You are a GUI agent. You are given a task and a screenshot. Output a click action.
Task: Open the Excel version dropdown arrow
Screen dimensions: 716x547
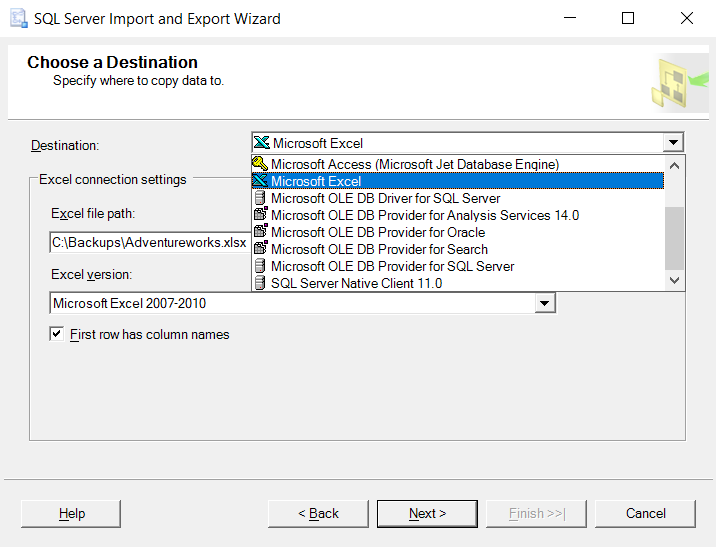point(544,303)
